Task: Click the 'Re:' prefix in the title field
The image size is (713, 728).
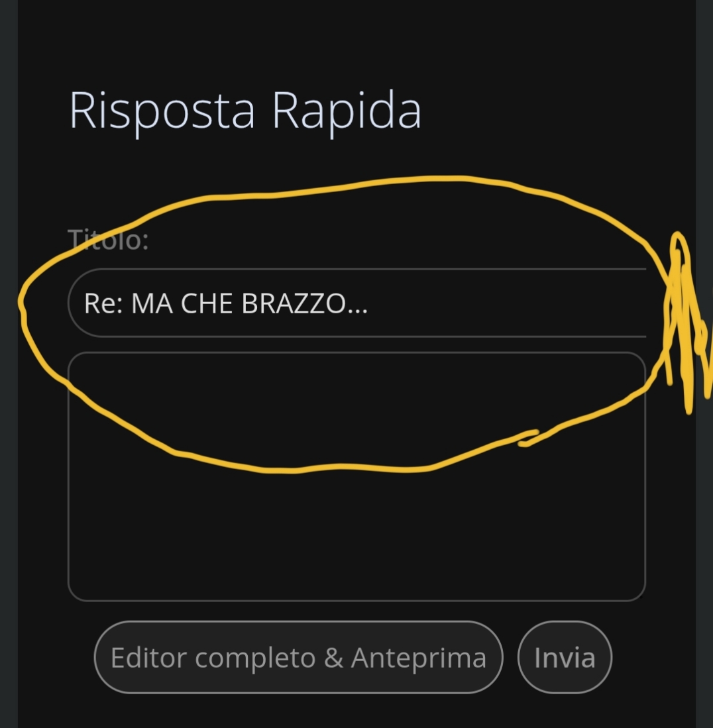Action: tap(103, 303)
